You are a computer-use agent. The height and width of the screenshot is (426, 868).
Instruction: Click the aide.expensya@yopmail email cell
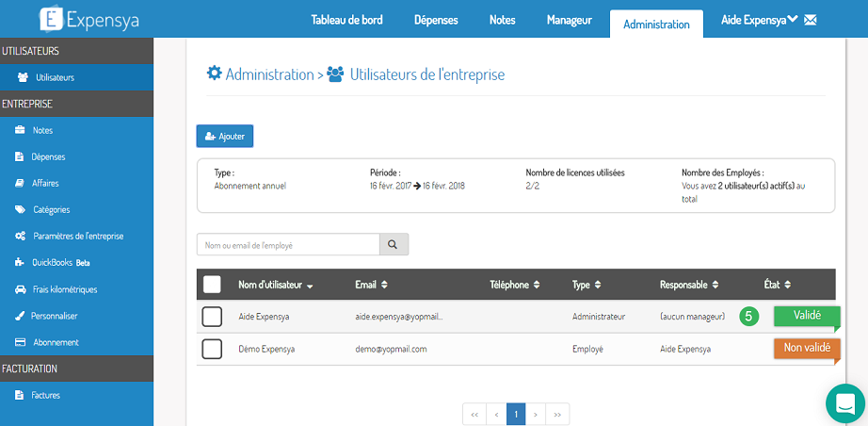[x=399, y=317]
